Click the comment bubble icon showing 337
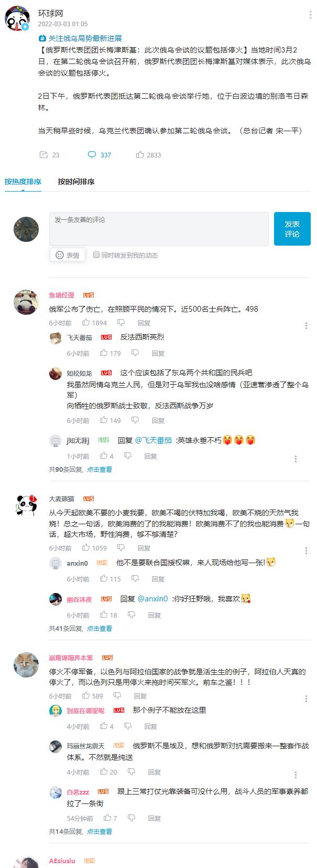This screenshot has height=868, width=317. pyautogui.click(x=92, y=155)
